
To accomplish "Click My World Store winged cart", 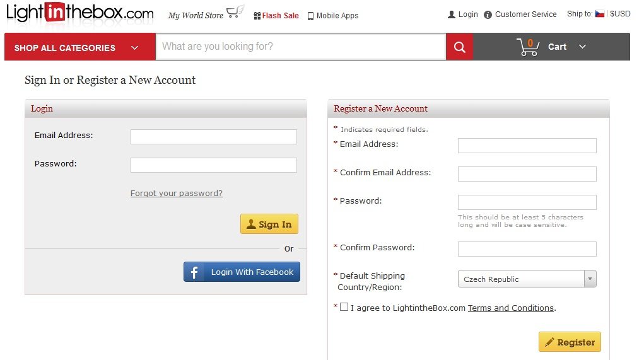I will (235, 12).
